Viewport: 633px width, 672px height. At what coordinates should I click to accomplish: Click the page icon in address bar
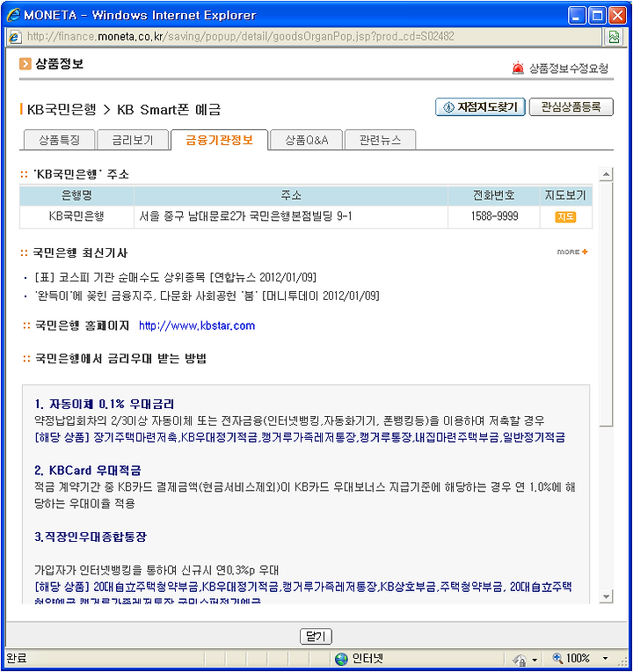pyautogui.click(x=15, y=37)
